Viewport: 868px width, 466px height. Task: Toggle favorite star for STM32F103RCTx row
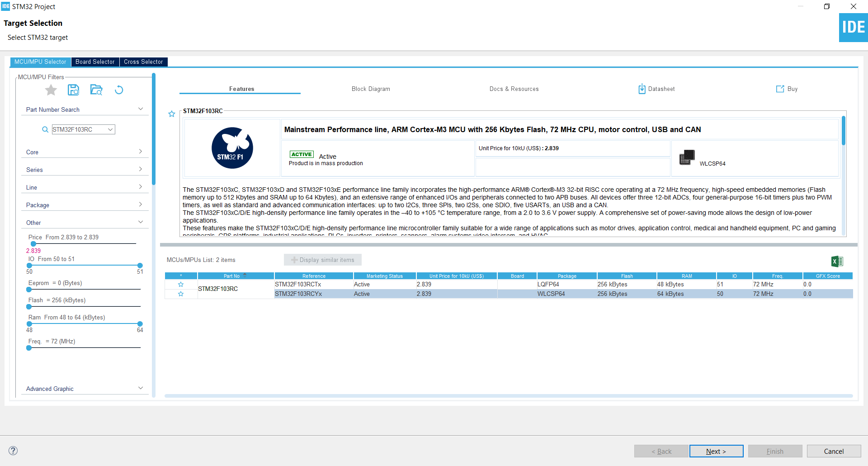[181, 285]
